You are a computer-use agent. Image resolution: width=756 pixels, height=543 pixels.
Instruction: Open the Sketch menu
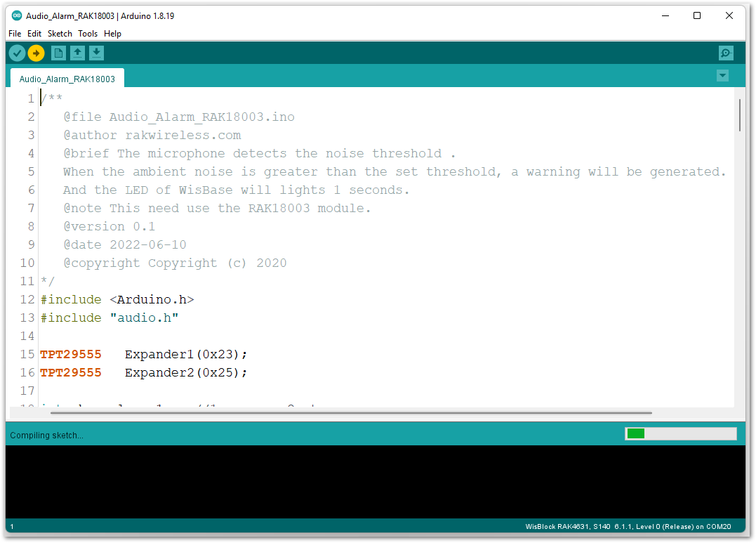click(x=60, y=34)
